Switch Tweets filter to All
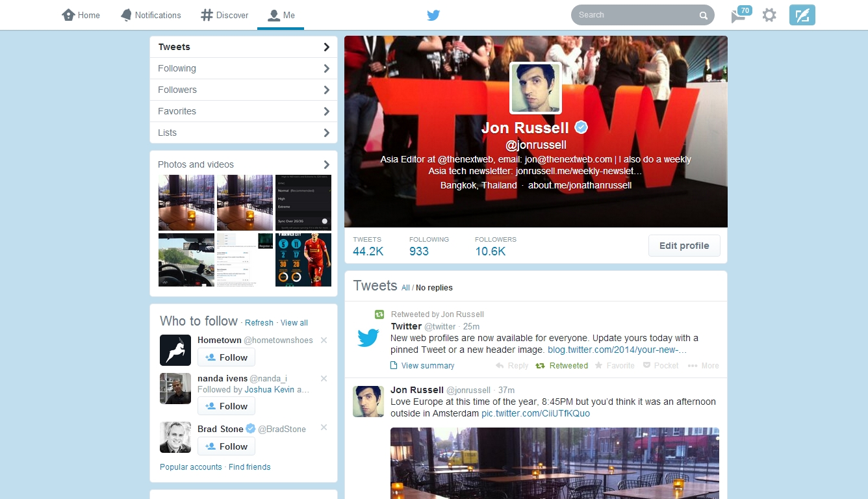This screenshot has height=499, width=868. pos(405,288)
